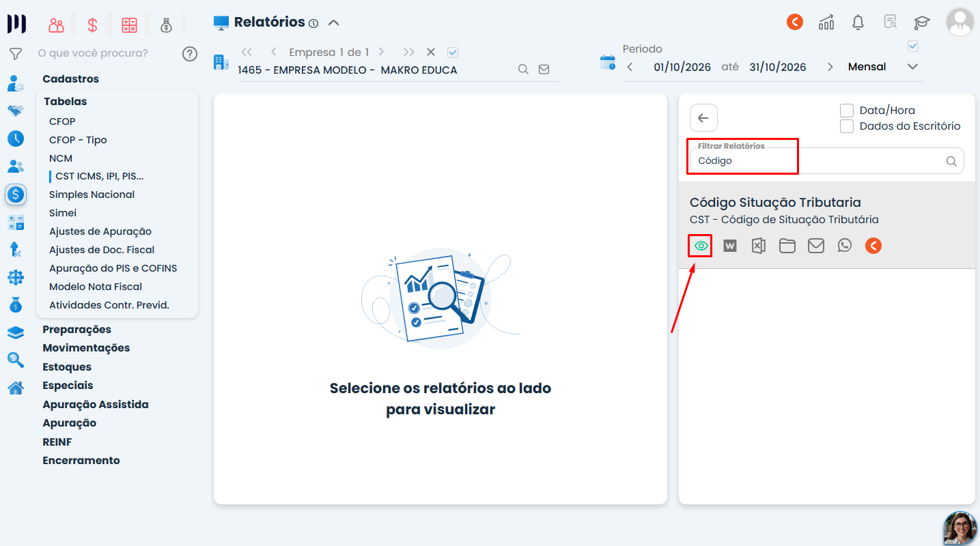
Task: Click the document search icon in header
Action: pyautogui.click(x=890, y=22)
